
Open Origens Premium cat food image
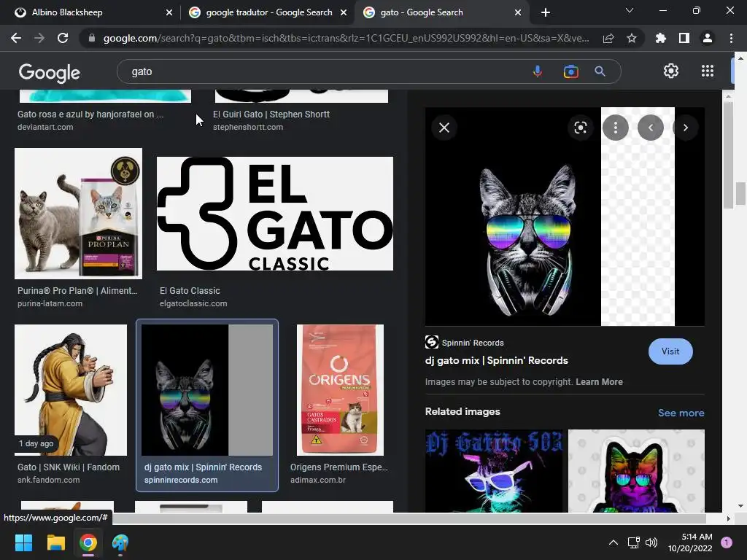click(340, 390)
